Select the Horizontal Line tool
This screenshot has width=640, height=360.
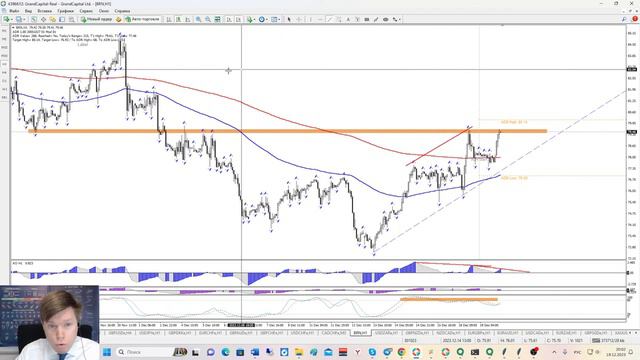click(320, 19)
